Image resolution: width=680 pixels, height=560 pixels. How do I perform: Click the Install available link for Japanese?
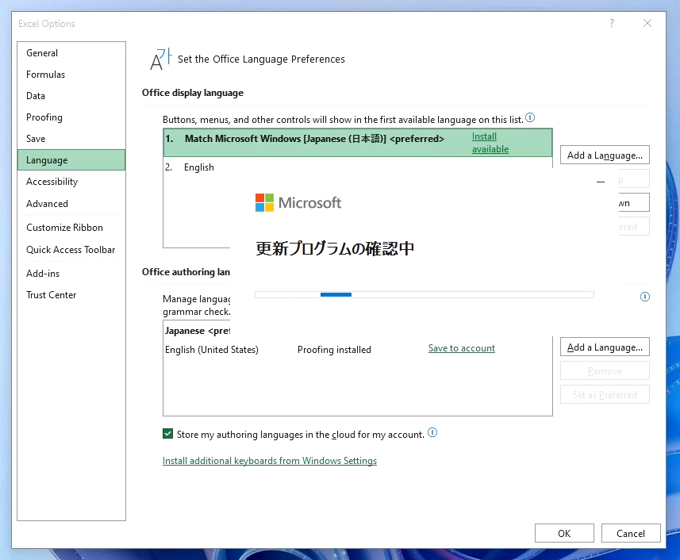pos(490,143)
